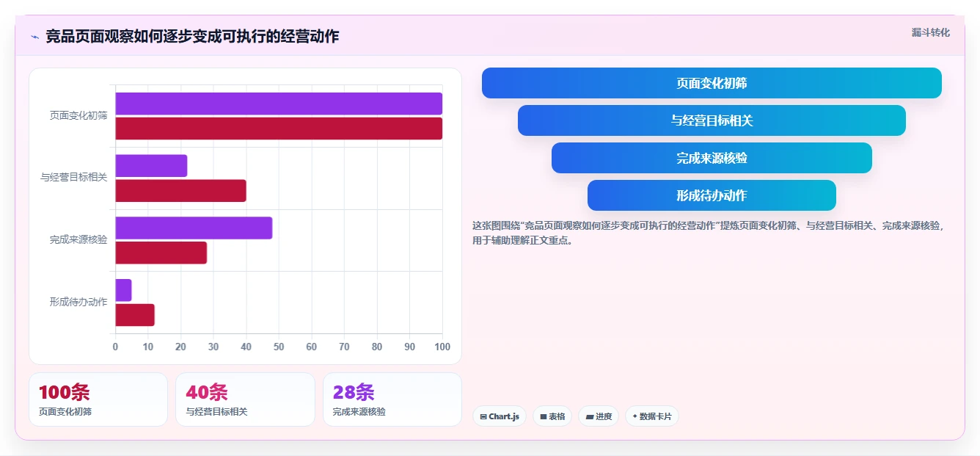
Task: Click the purple bar for 完成来源核验
Action: pyautogui.click(x=194, y=228)
